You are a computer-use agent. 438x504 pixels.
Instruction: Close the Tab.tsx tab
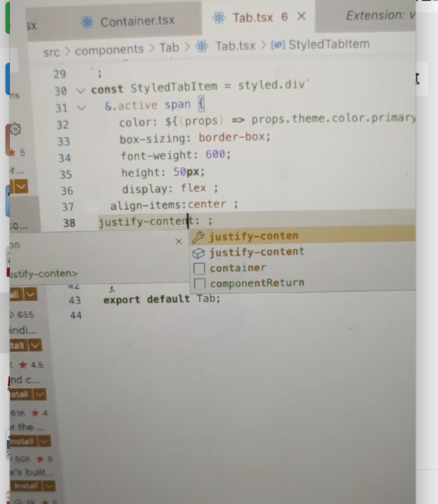click(x=301, y=16)
